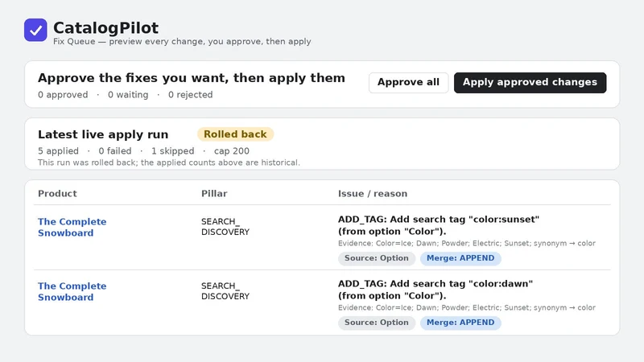The width and height of the screenshot is (644, 362).
Task: Click Source: Option chip in the color:dawn row
Action: click(x=376, y=323)
